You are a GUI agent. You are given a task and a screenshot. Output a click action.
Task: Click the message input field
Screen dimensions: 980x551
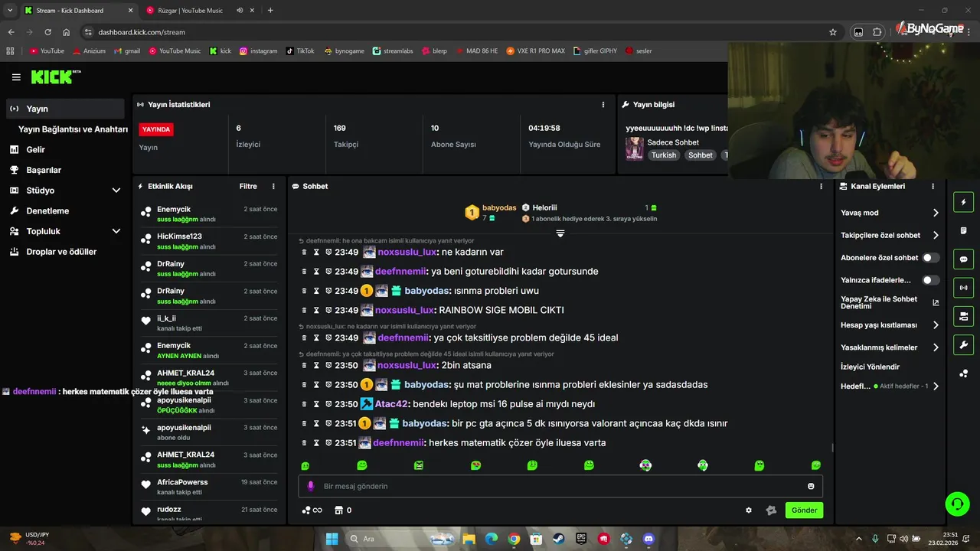[x=560, y=486]
